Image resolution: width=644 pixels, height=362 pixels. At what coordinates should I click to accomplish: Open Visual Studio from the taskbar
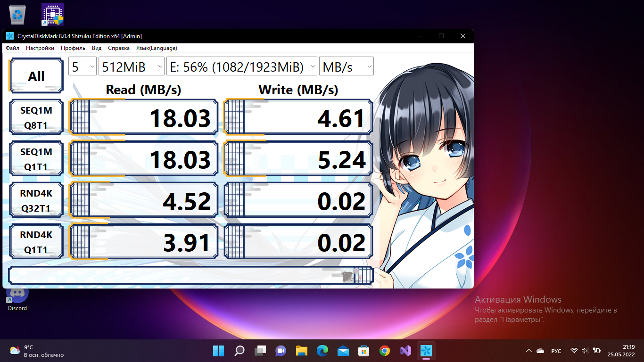click(405, 351)
